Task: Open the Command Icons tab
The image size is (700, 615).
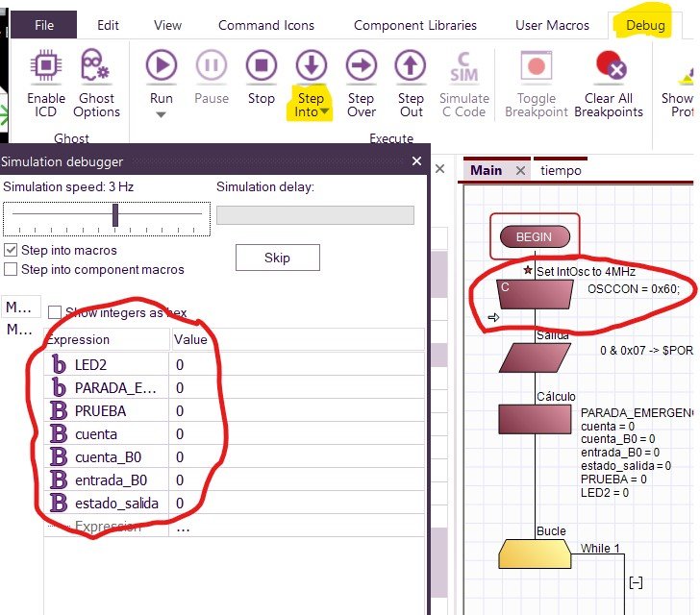Action: pos(266,25)
